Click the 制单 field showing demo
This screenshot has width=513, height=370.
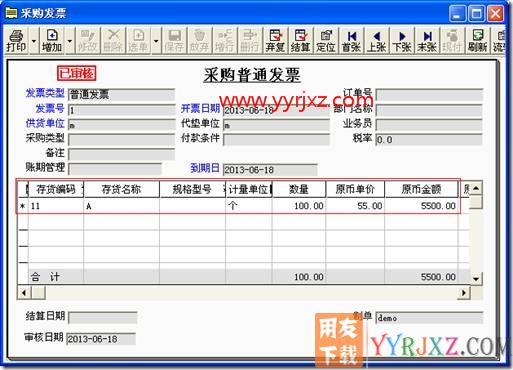pyautogui.click(x=429, y=318)
